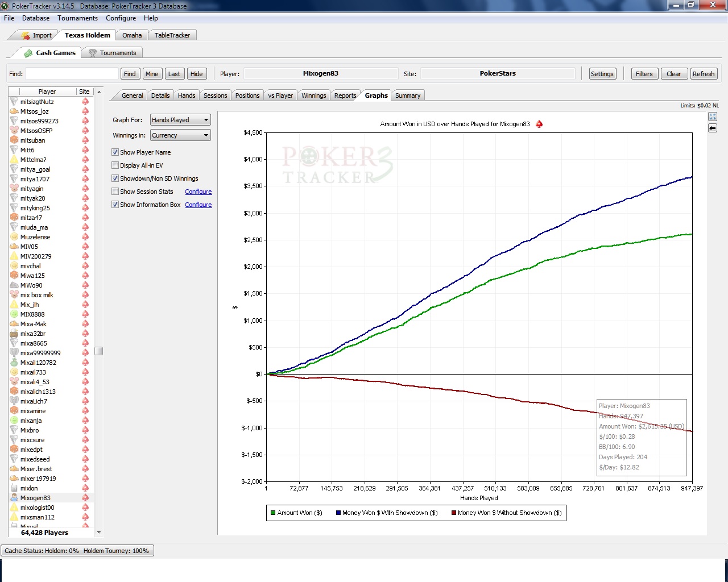Open Configure link for Information Box
Image resolution: width=728 pixels, height=582 pixels.
(198, 205)
